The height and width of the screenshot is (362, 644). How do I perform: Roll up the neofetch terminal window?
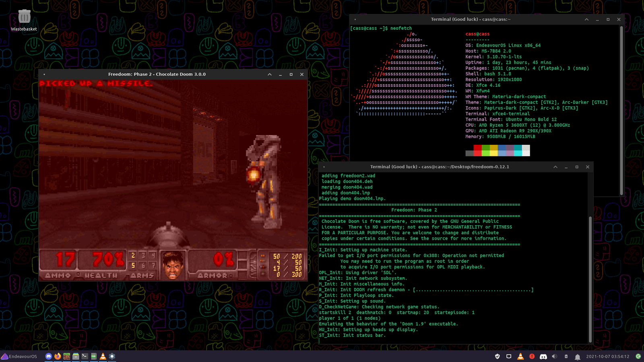586,19
